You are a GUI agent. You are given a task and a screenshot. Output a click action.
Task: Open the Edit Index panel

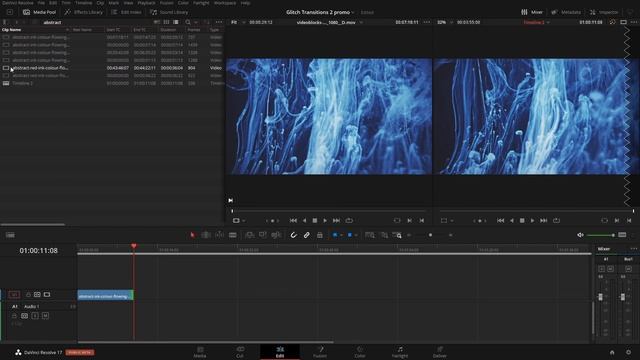[x=127, y=12]
